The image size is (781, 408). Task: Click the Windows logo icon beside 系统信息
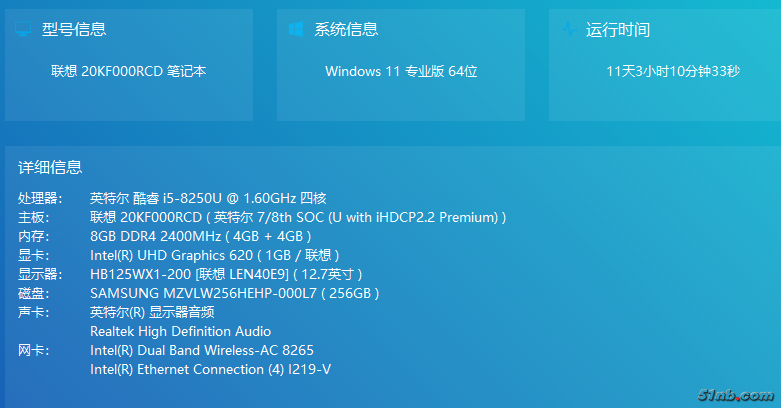[x=296, y=30]
